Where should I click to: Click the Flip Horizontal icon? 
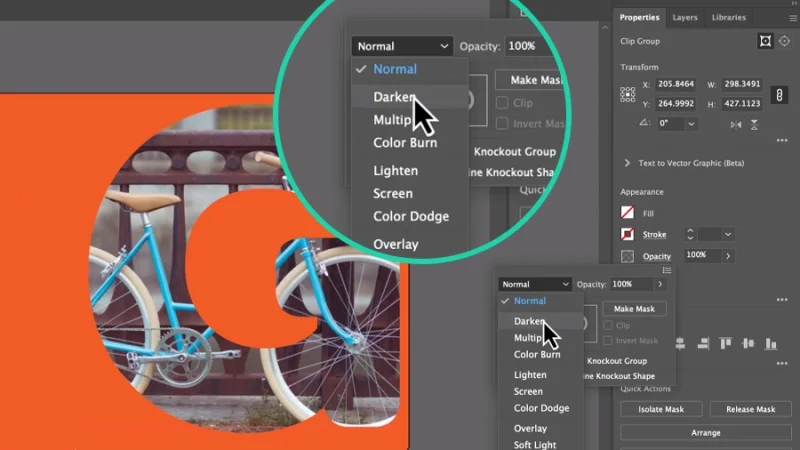pyautogui.click(x=737, y=124)
